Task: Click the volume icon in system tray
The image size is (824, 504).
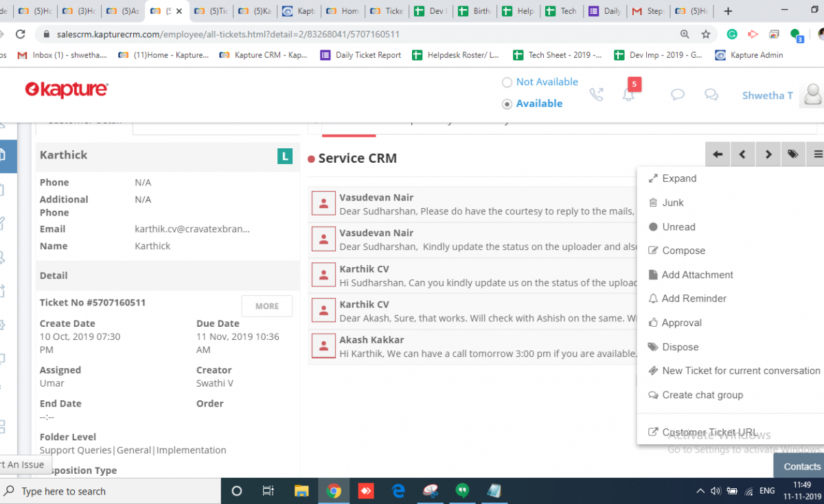Action: click(716, 491)
